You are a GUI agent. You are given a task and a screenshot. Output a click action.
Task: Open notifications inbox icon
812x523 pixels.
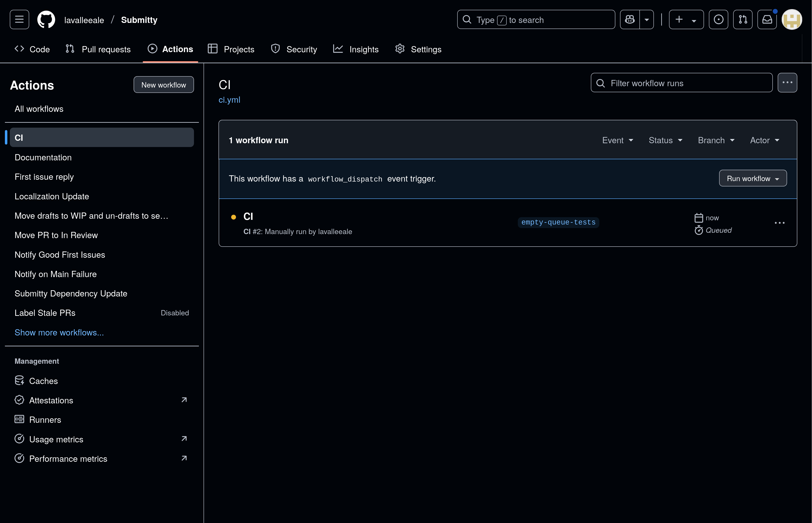point(767,20)
